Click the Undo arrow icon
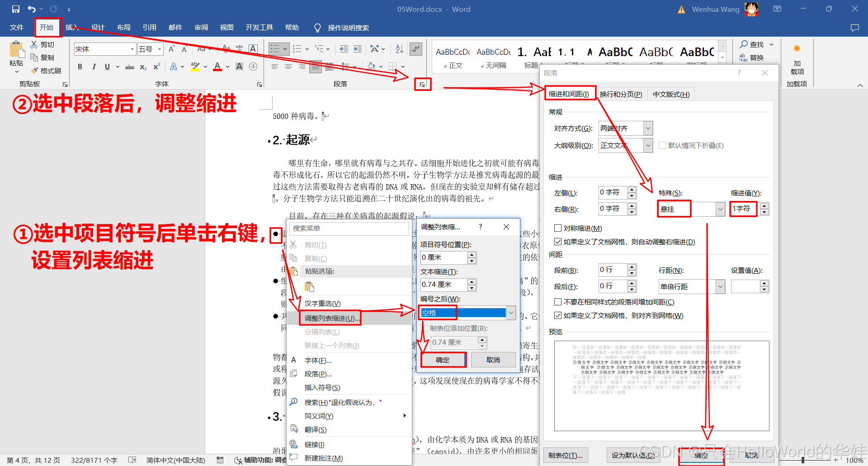The image size is (868, 466). (31, 9)
